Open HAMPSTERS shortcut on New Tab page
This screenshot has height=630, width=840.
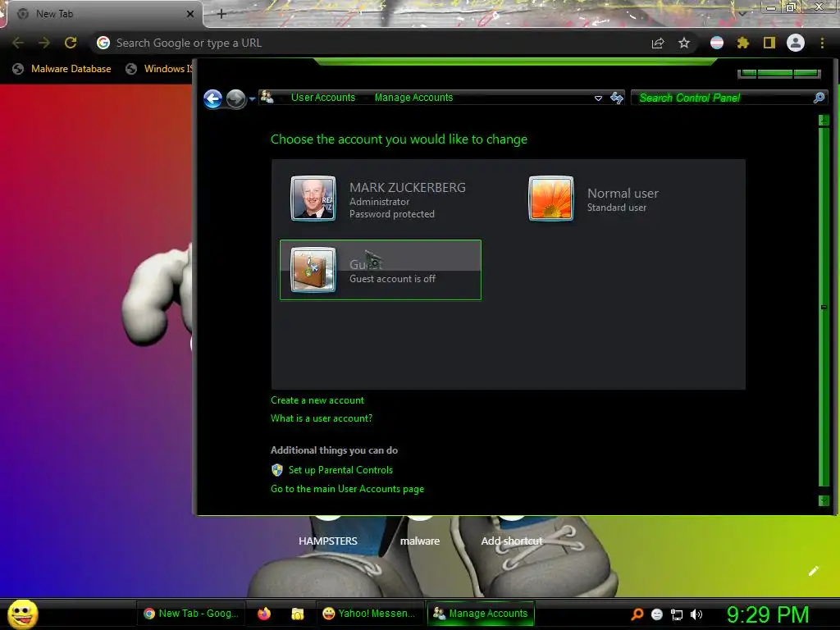[328, 541]
